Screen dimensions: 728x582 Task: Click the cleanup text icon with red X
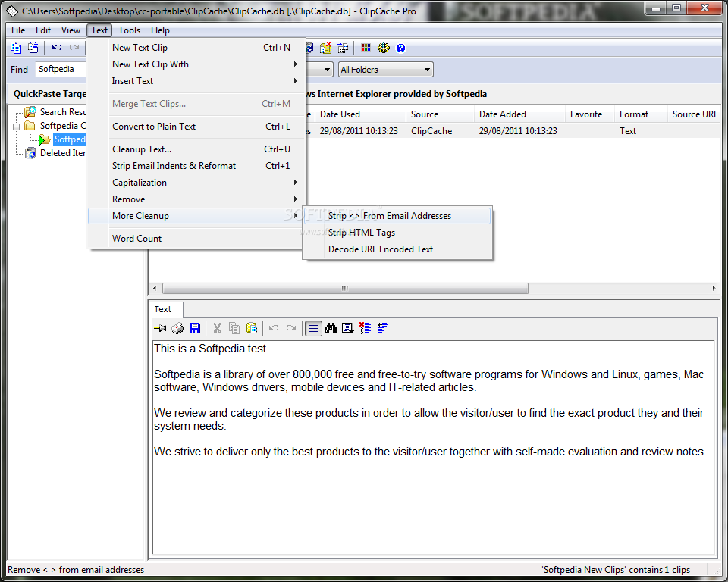tap(365, 328)
